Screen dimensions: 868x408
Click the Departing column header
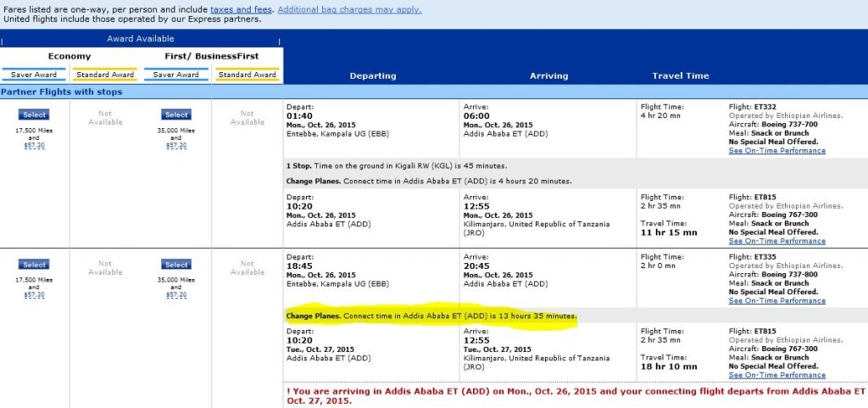[x=373, y=75]
